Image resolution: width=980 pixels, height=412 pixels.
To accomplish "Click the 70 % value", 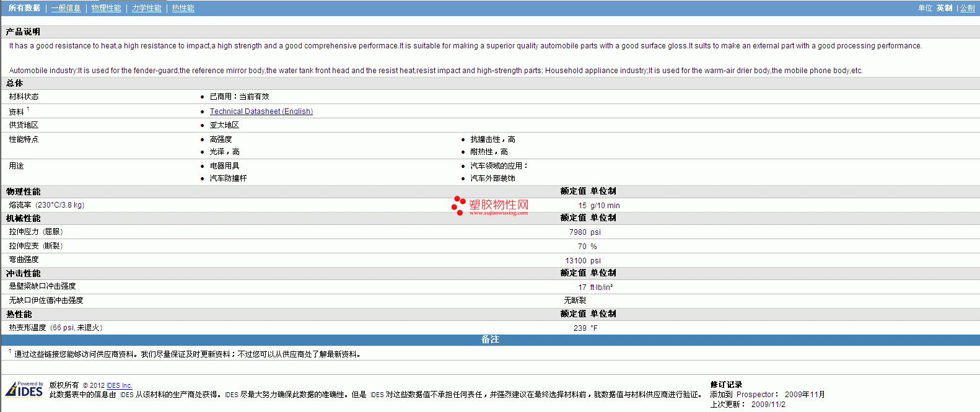I will (587, 247).
